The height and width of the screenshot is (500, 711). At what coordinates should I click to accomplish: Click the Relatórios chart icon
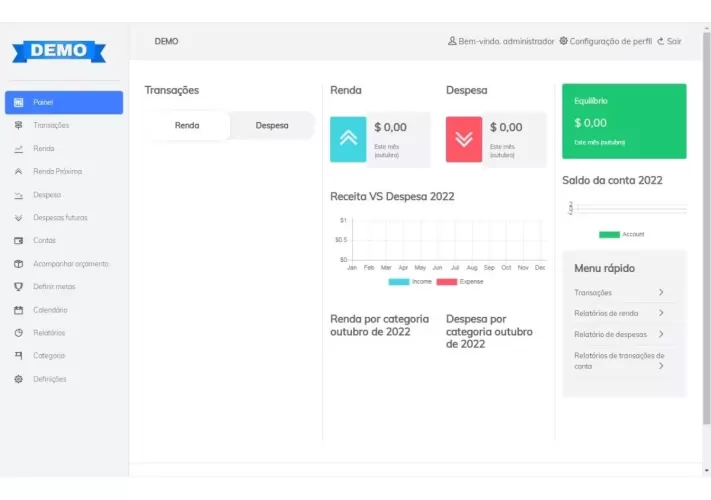point(18,333)
